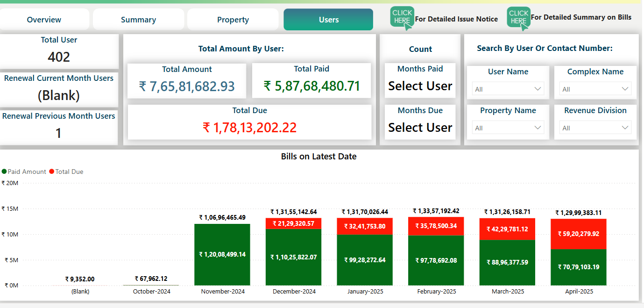Select the December-2024 green paid segment
Screen dimensions: 644x308
coord(293,257)
